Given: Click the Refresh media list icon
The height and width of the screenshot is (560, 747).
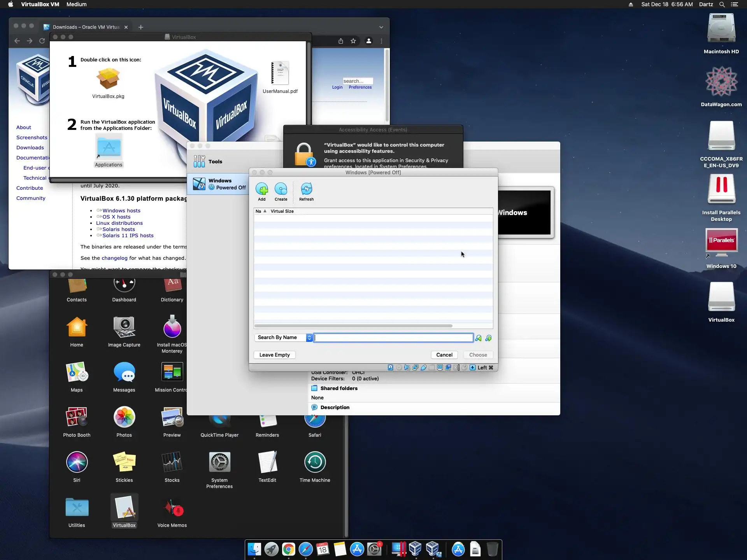Looking at the screenshot, I should coord(306,189).
